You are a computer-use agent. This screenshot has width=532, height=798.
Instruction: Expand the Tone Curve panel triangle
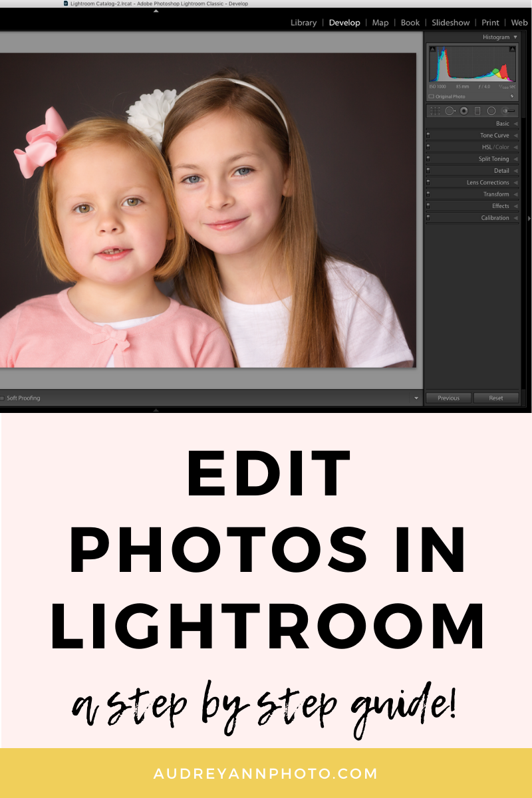click(x=516, y=136)
